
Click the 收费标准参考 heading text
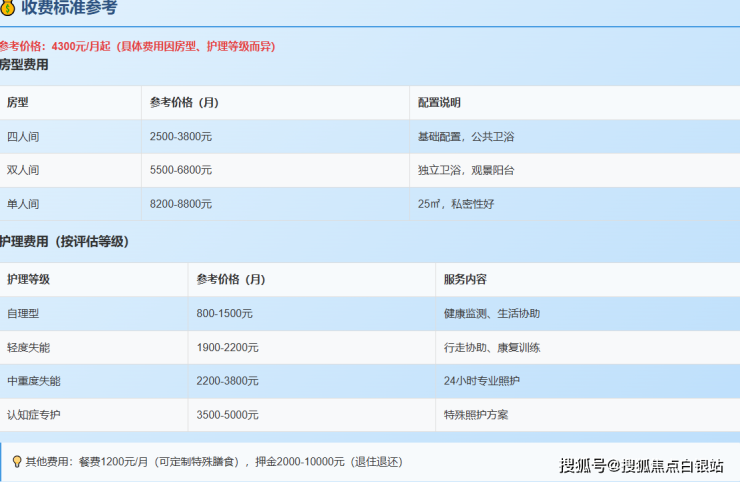click(x=69, y=9)
